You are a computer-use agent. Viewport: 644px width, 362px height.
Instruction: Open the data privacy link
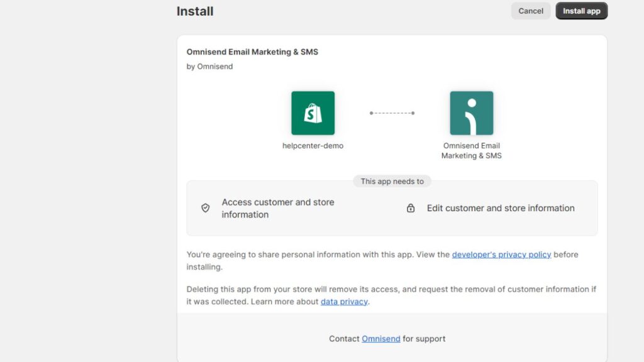(x=344, y=302)
